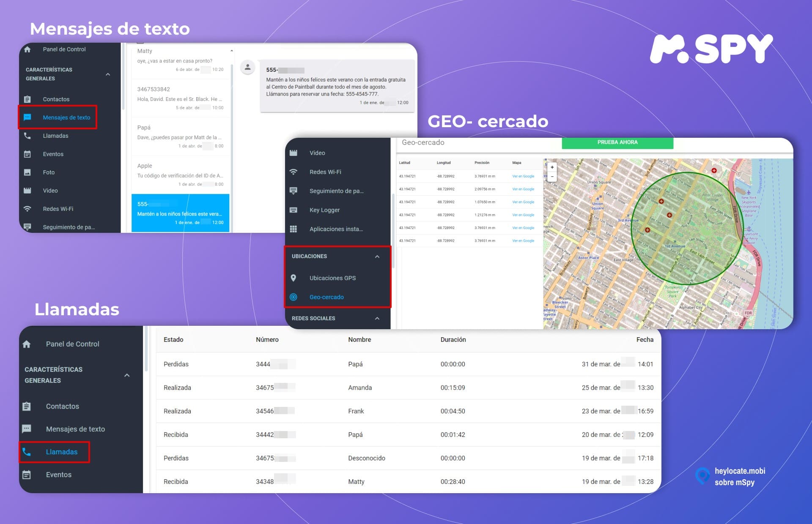Image resolution: width=812 pixels, height=524 pixels.
Task: Click the chat bubble icon in the Llamadas sidebar
Action: [27, 429]
